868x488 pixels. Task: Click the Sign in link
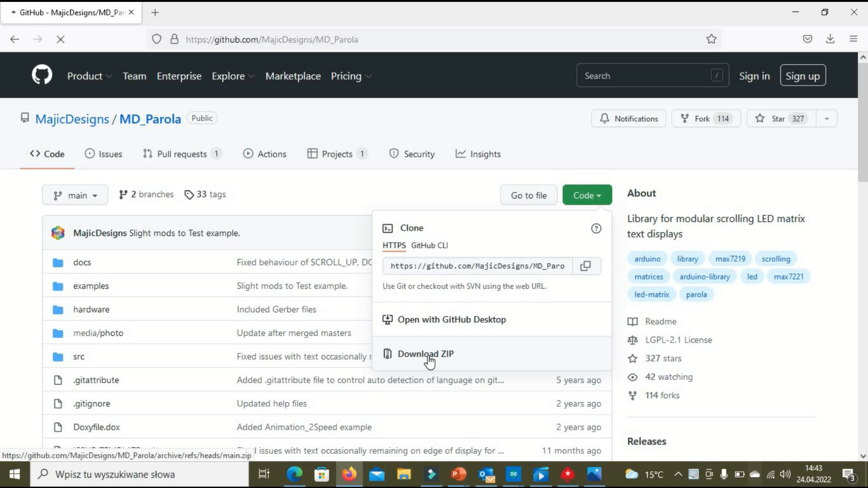coord(754,76)
